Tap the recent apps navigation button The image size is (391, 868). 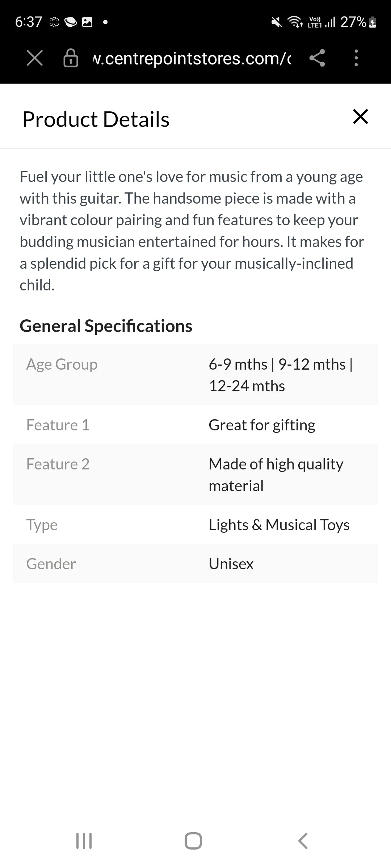click(84, 841)
